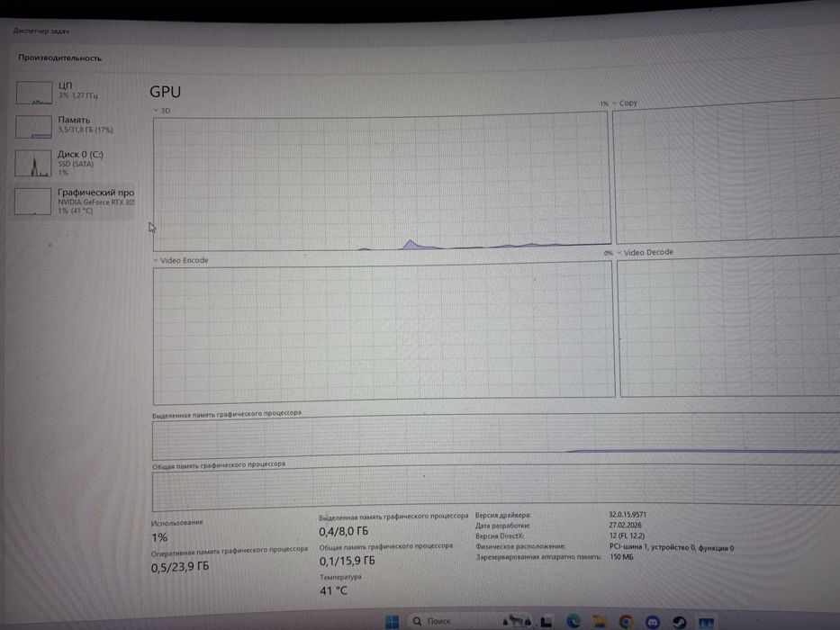840x630 pixels.
Task: Launch Google Chrome from the taskbar
Action: [626, 622]
